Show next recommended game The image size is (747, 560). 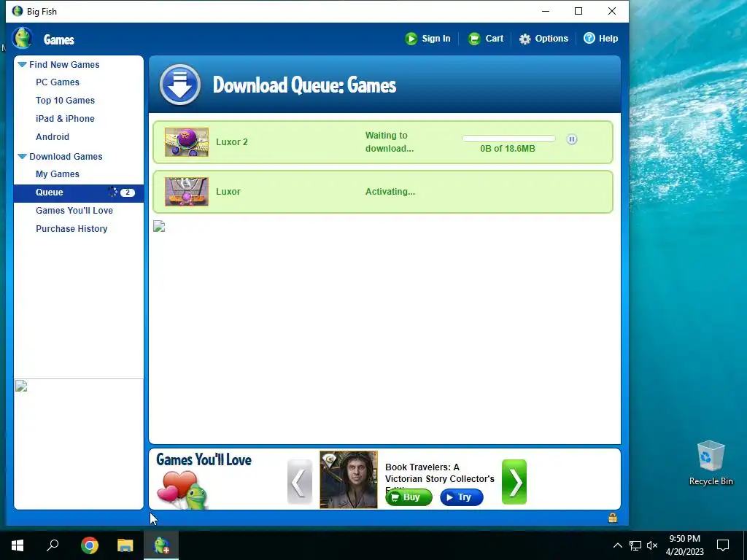pyautogui.click(x=514, y=482)
